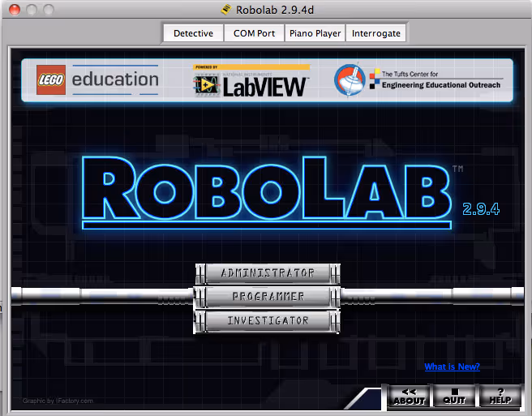Close the Robolab window

click(x=15, y=10)
